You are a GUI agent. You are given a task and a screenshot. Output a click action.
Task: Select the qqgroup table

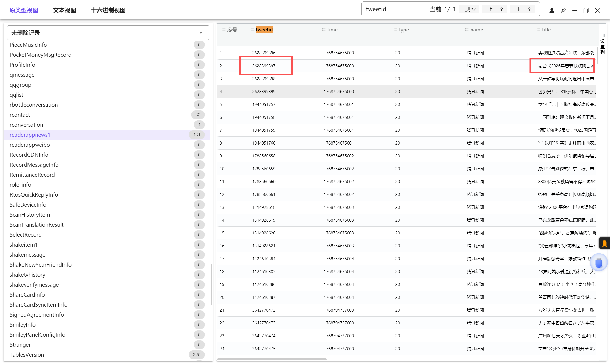coord(107,85)
